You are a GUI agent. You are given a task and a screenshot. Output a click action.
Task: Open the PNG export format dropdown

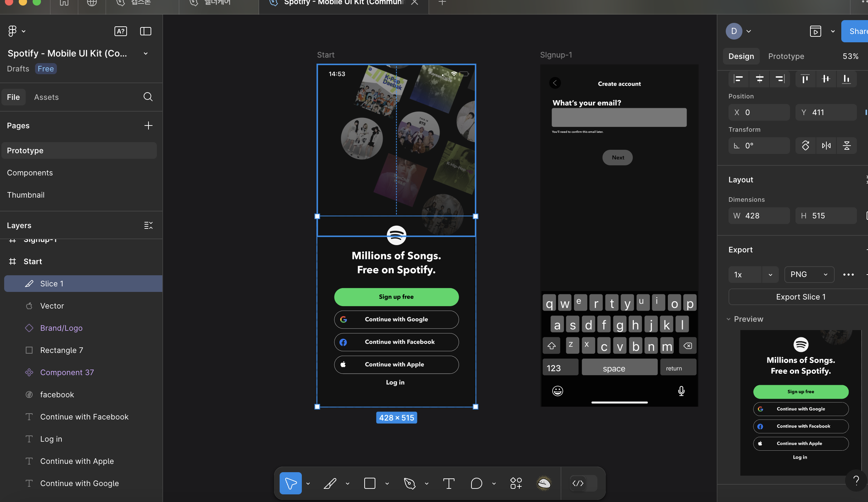click(x=809, y=275)
